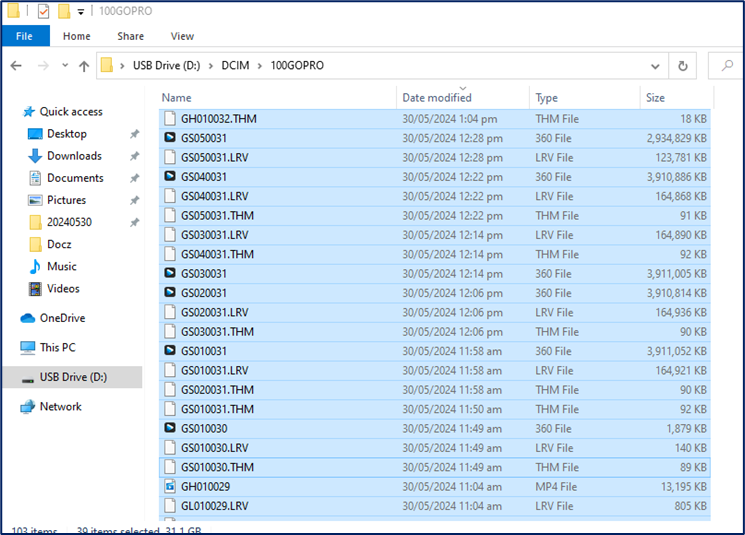Viewport: 745px width, 535px height.
Task: Expand the address bar history dropdown
Action: pyautogui.click(x=655, y=66)
